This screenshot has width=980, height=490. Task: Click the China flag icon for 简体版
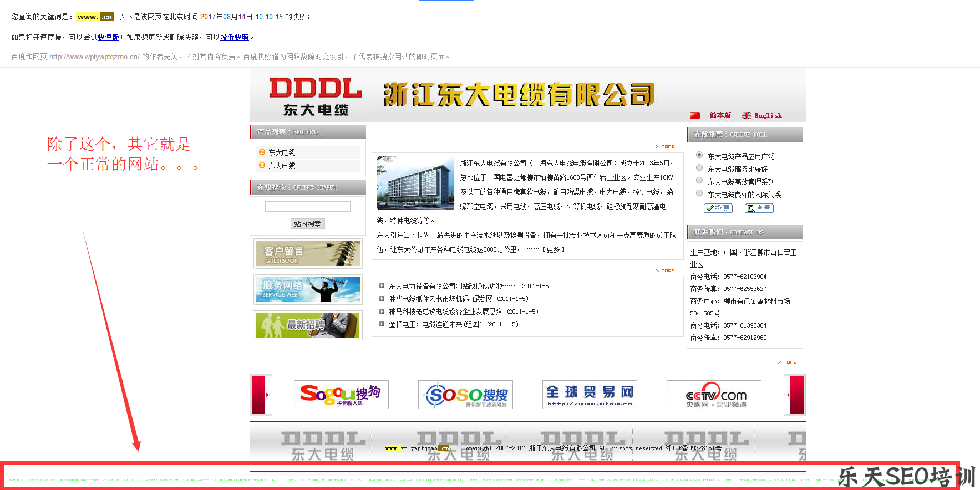[694, 115]
